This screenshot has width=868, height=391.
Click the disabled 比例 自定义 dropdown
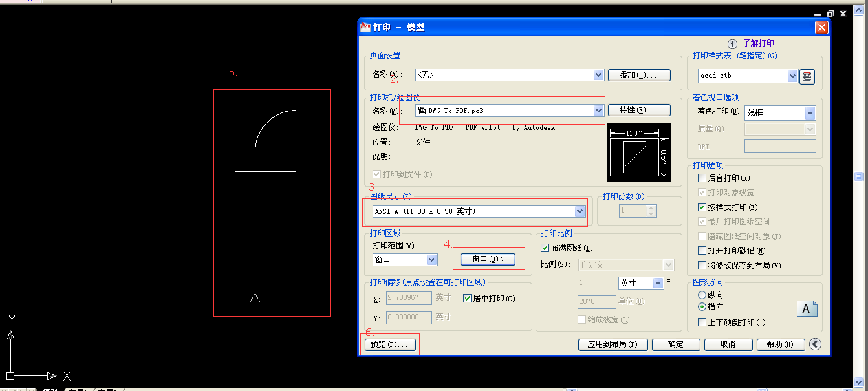click(x=626, y=265)
